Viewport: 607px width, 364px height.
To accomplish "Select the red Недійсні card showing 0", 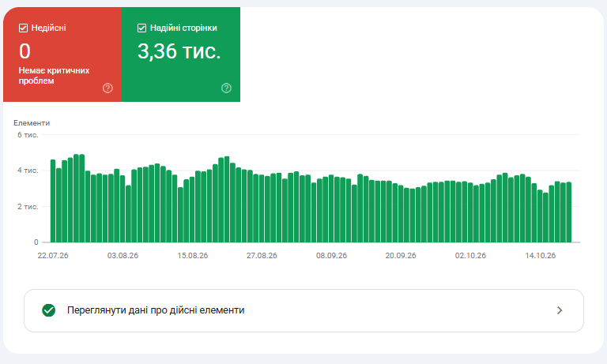I will click(x=62, y=54).
